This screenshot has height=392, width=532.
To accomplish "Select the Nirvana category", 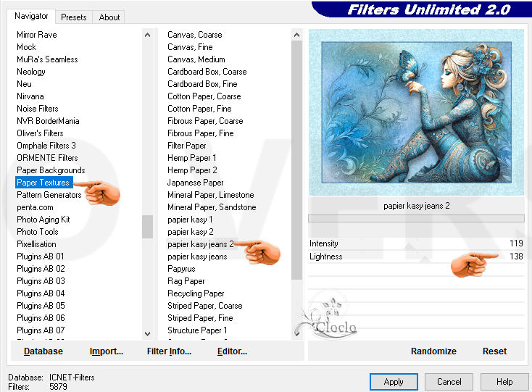I will coord(30,96).
